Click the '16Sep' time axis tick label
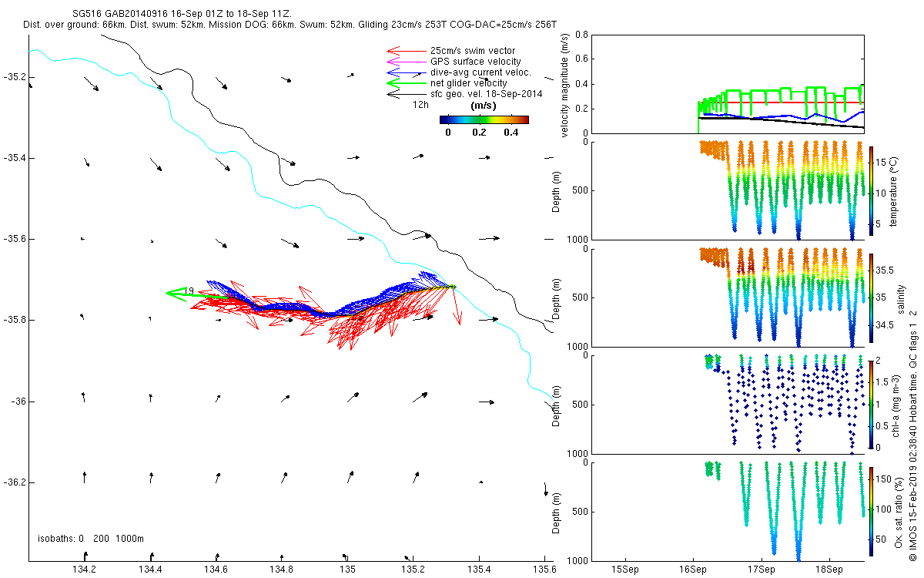Viewport: 924px width, 578px height. 693,570
